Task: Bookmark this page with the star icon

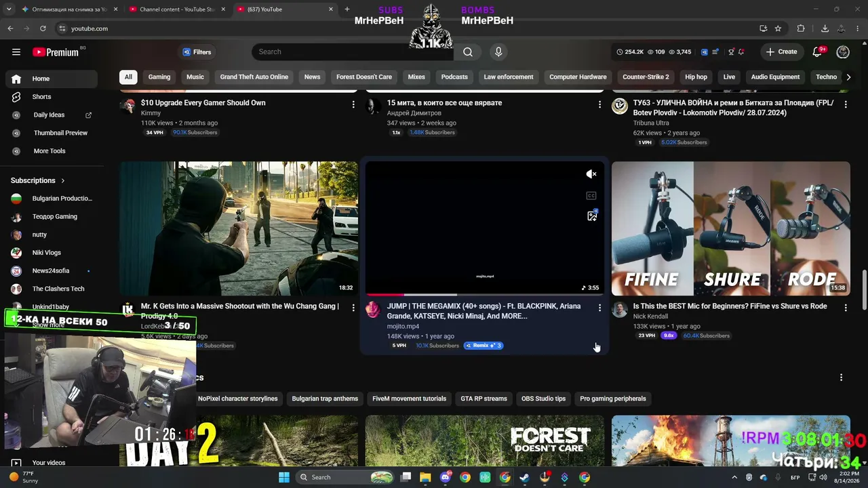Action: click(x=778, y=28)
